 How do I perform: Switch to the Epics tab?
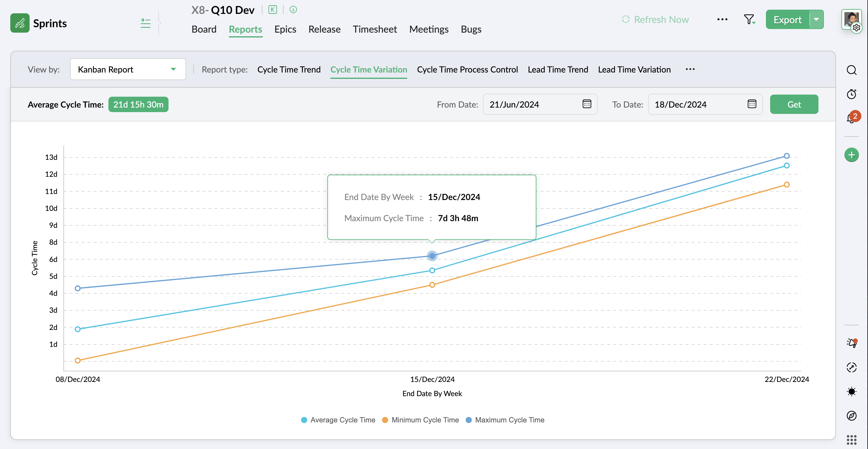tap(285, 29)
